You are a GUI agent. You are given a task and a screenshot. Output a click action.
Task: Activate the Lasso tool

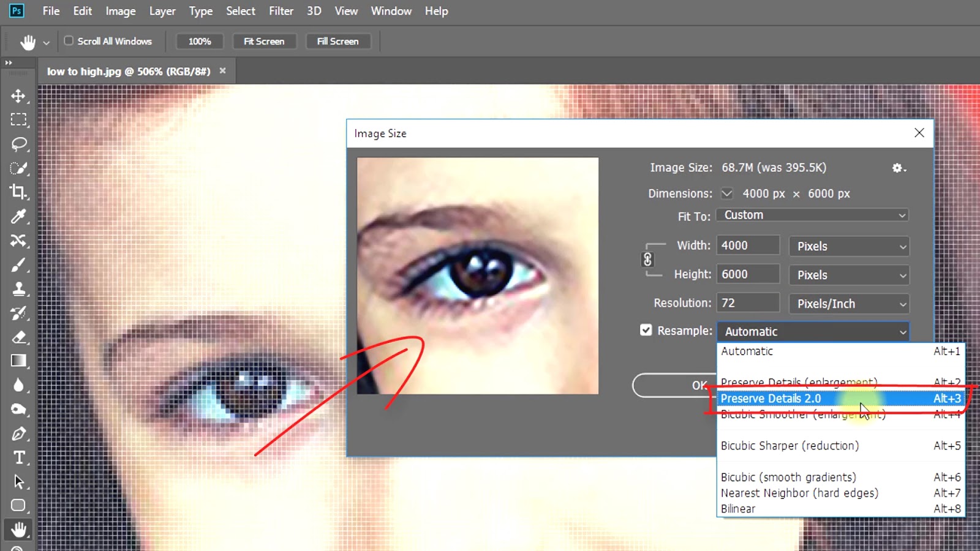(18, 144)
